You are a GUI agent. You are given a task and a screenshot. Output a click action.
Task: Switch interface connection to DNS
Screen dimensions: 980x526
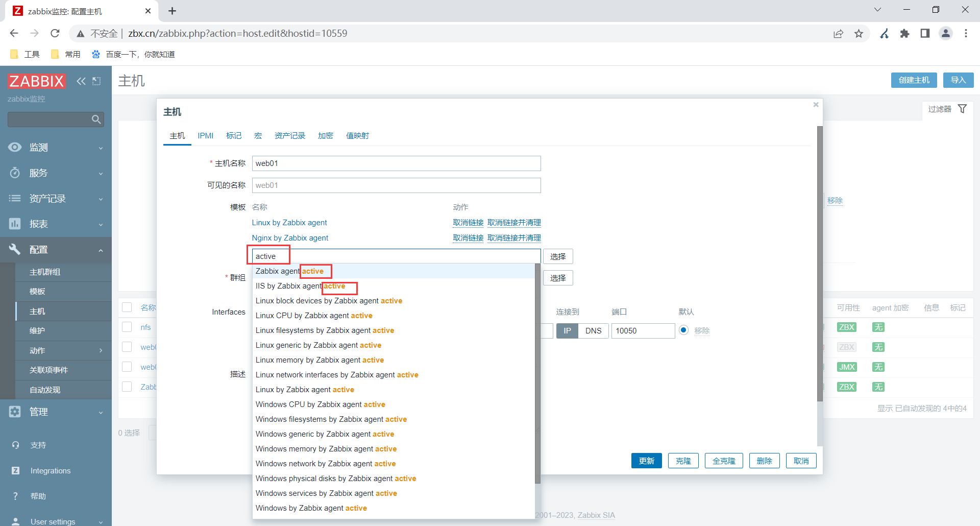click(x=594, y=331)
